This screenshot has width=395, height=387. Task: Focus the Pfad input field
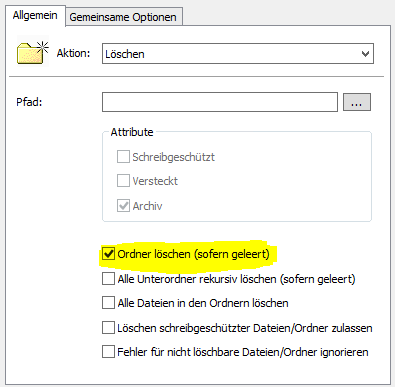click(220, 102)
